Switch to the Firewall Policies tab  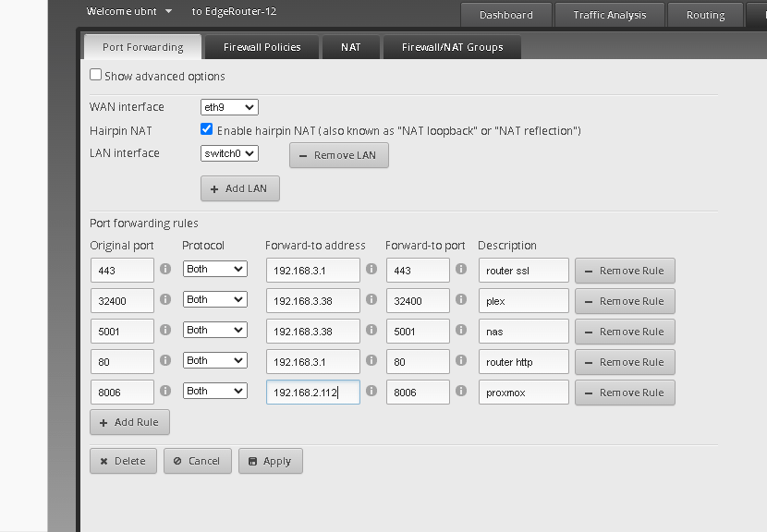click(262, 47)
